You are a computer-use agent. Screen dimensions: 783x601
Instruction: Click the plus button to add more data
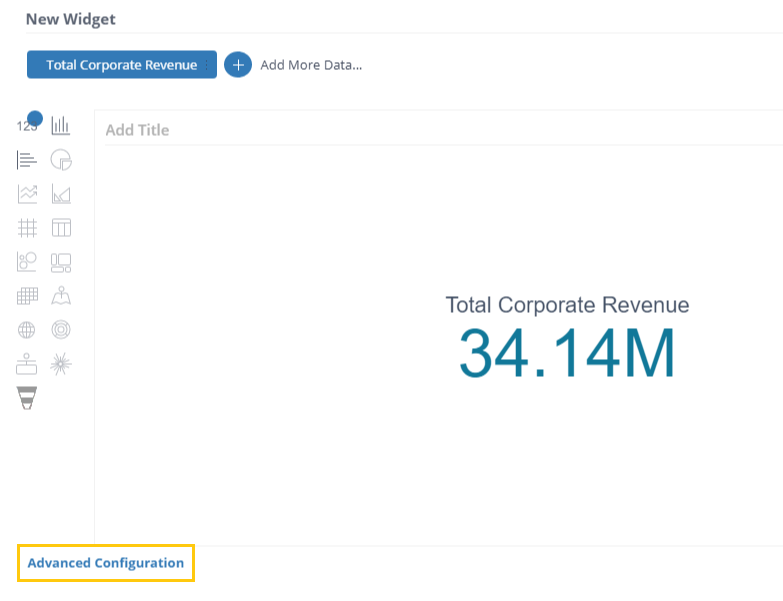(x=238, y=65)
